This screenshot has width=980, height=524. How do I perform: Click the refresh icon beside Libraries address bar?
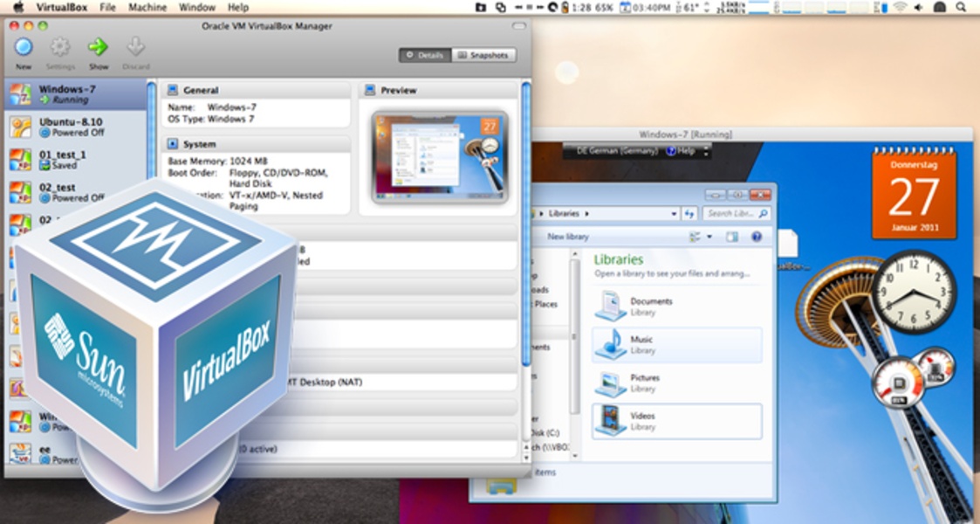click(x=689, y=213)
